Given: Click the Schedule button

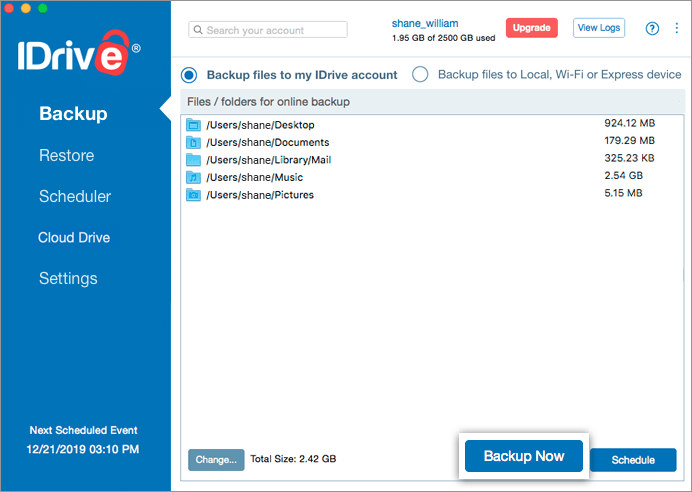Looking at the screenshot, I should pos(633,460).
